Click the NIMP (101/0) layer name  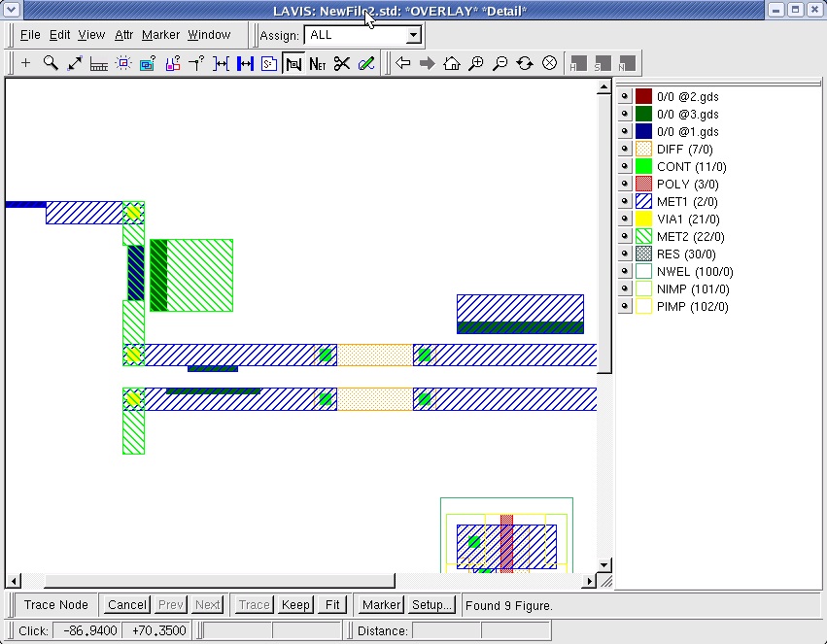click(x=693, y=289)
